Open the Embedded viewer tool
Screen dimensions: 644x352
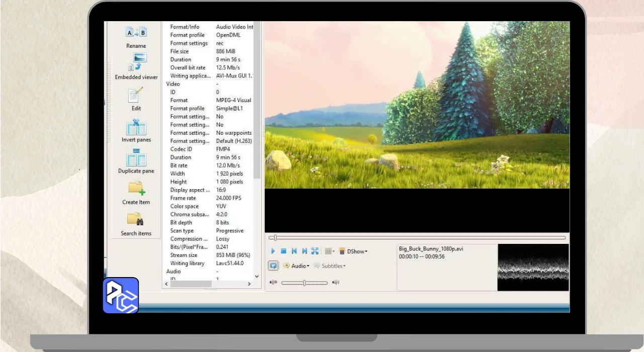point(136,62)
